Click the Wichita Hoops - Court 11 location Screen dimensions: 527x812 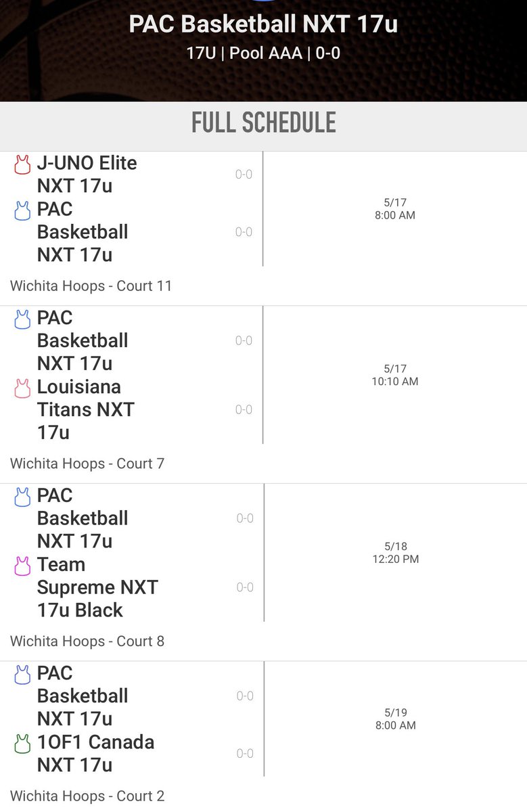click(91, 286)
